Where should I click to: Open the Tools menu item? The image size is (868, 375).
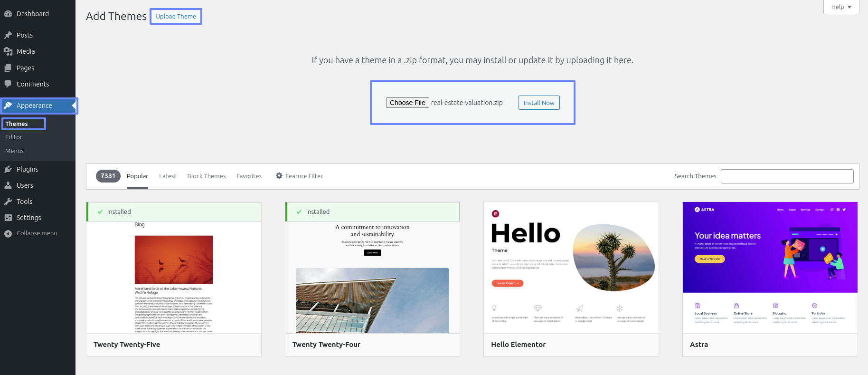(38, 202)
